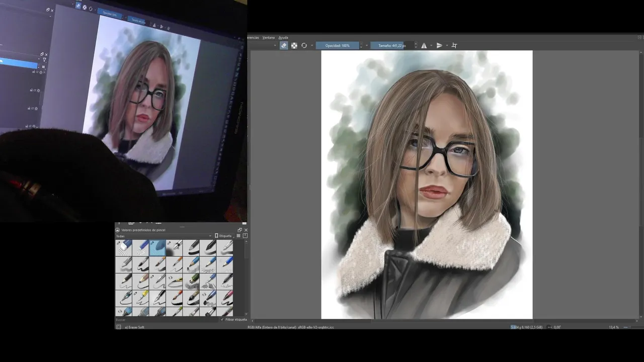Open vertical mirror options dropdown
The height and width of the screenshot is (362, 644).
coord(446,45)
